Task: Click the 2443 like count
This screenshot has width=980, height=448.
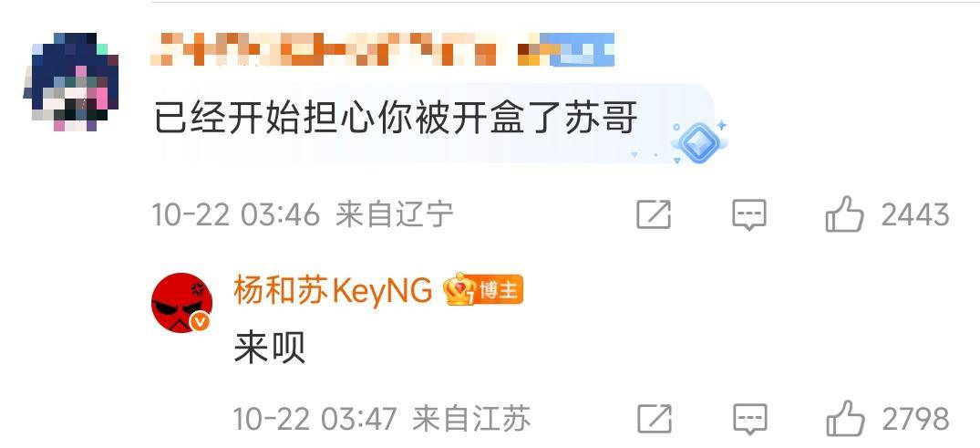Action: (x=915, y=215)
